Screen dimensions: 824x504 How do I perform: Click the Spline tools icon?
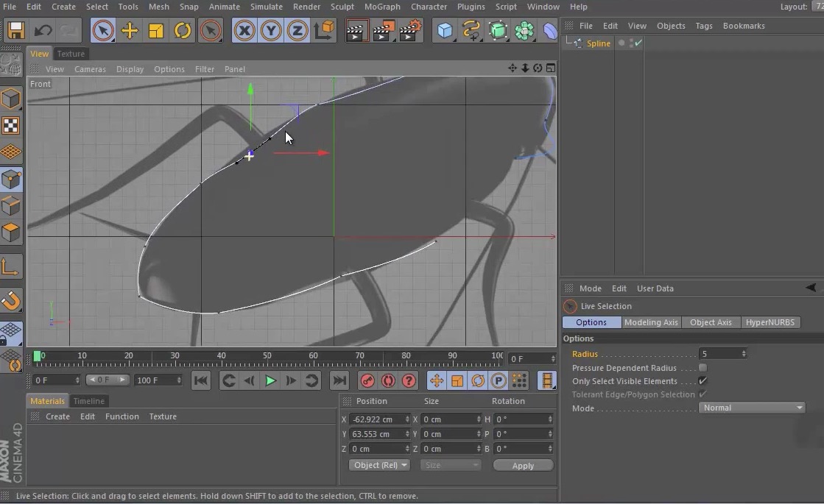click(472, 30)
